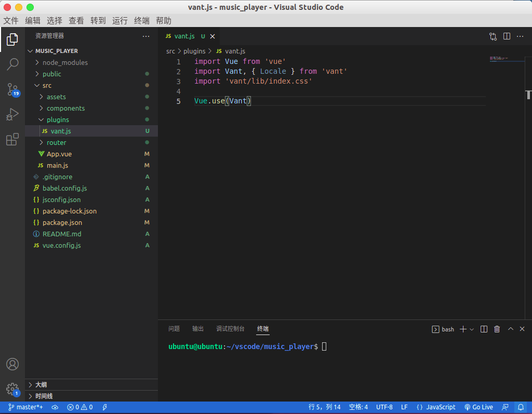Open notifications bell icon
Viewport: 532px width, 414px height.
pos(521,407)
